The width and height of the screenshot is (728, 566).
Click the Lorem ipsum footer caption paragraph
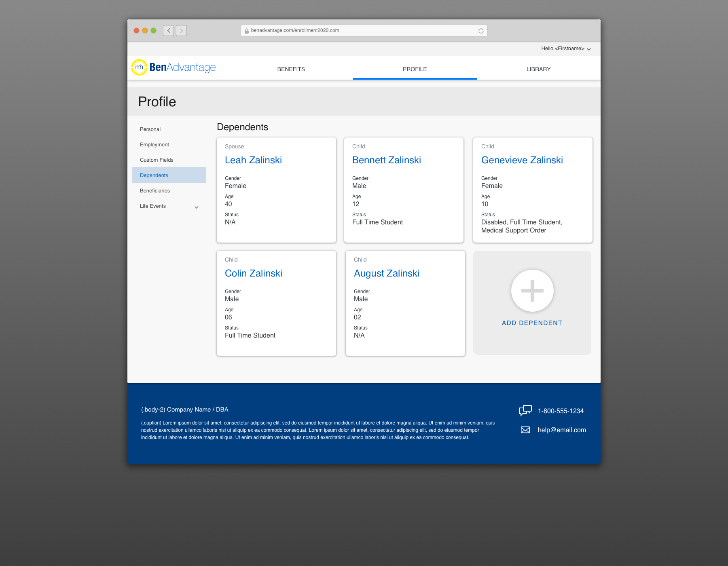tap(318, 430)
